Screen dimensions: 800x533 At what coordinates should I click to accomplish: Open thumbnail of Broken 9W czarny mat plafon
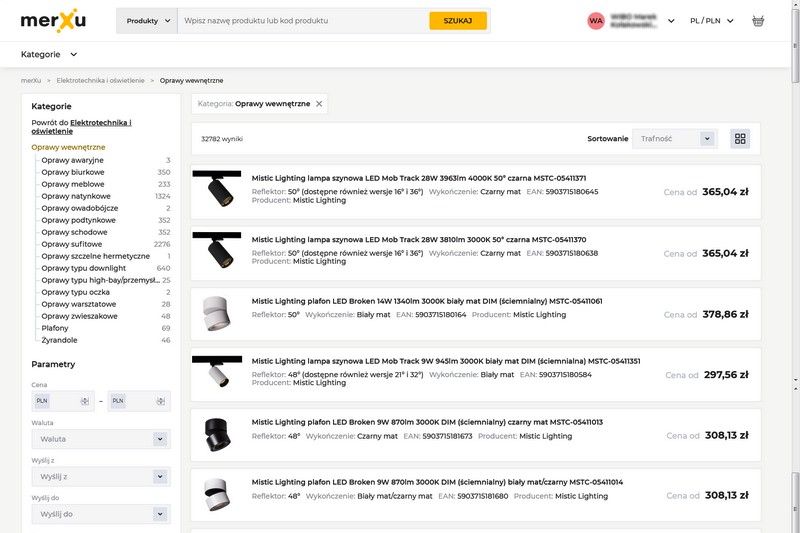[217, 435]
